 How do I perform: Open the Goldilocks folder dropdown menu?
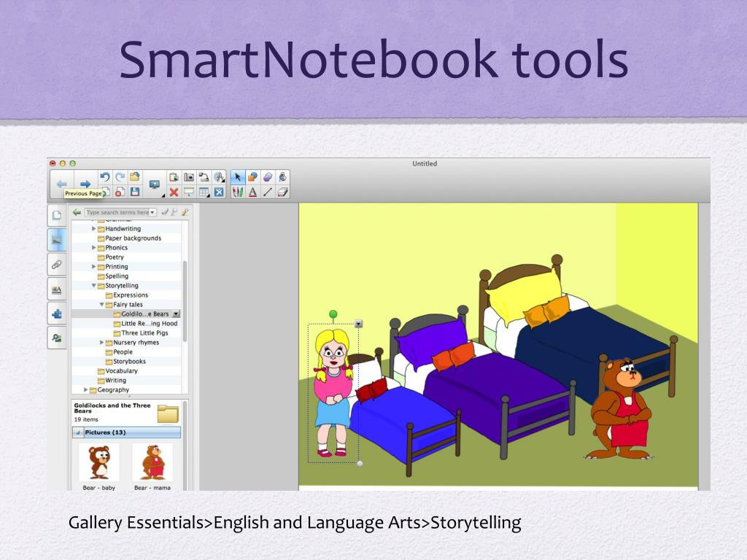[x=177, y=314]
